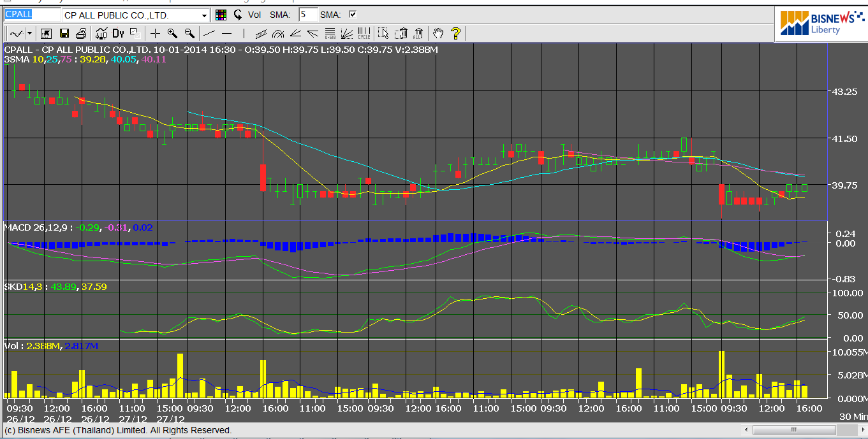
Task: Click the zoom in magnifier
Action: 172,33
